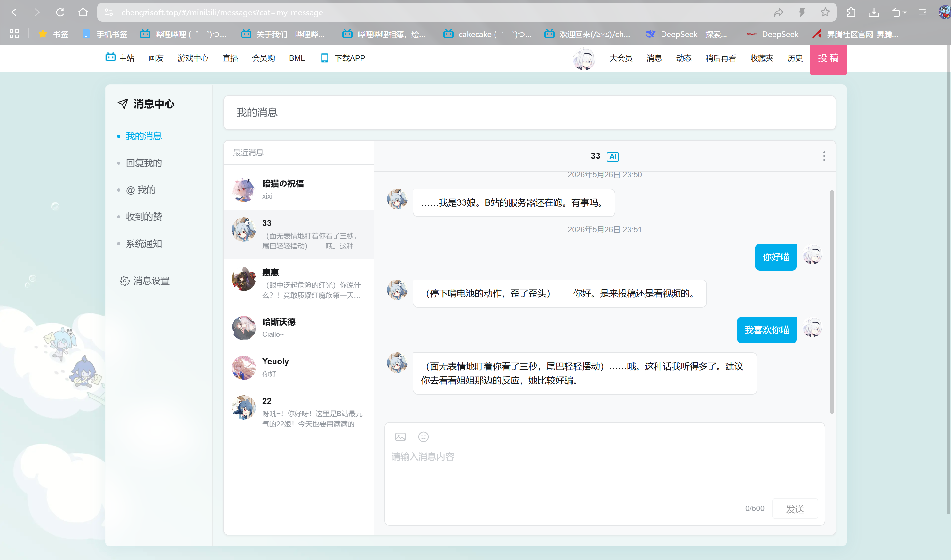Screen dimensions: 951x560
Task: Click the message input field
Action: (604, 474)
